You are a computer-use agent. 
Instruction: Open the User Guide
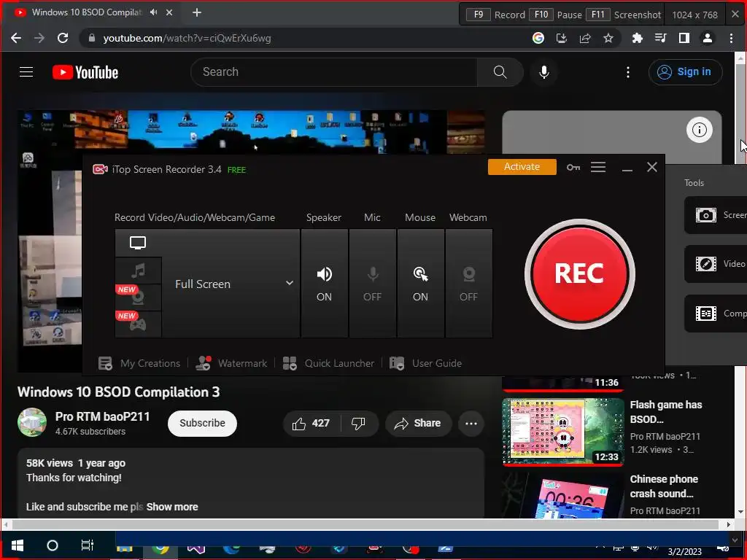pyautogui.click(x=425, y=363)
